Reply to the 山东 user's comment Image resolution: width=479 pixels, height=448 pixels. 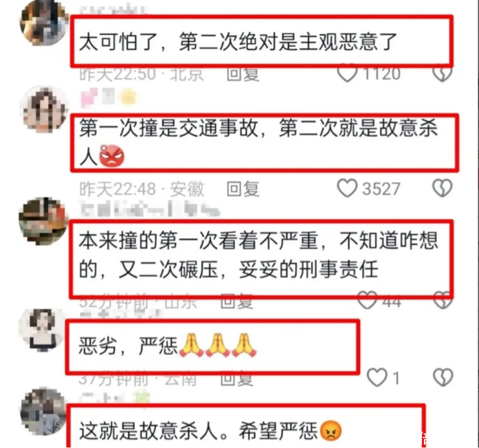[237, 303]
